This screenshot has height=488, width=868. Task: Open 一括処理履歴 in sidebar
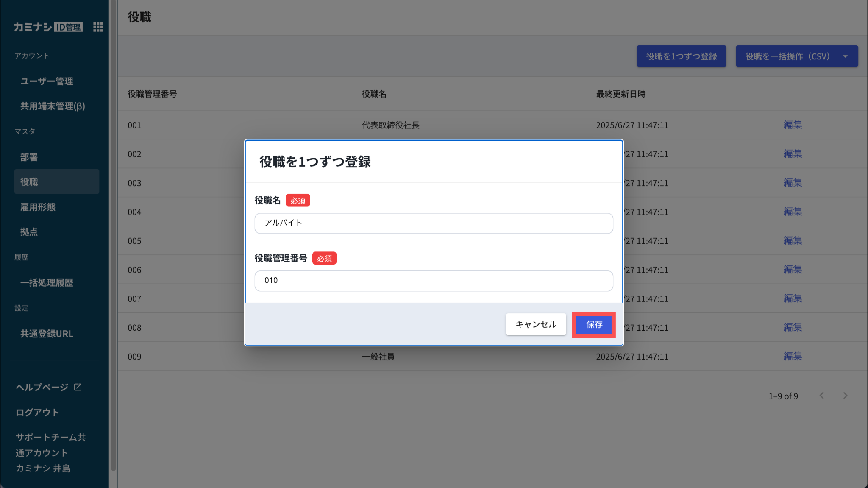tap(47, 283)
